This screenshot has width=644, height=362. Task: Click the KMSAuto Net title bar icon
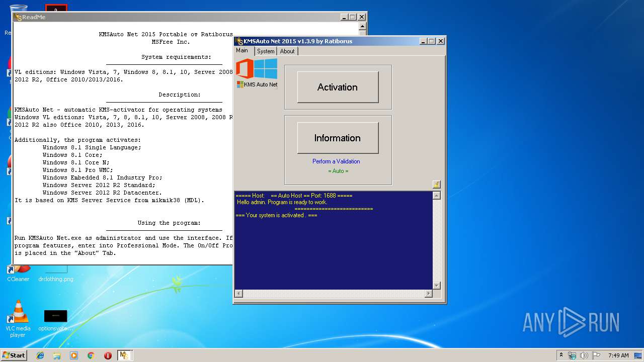point(239,41)
